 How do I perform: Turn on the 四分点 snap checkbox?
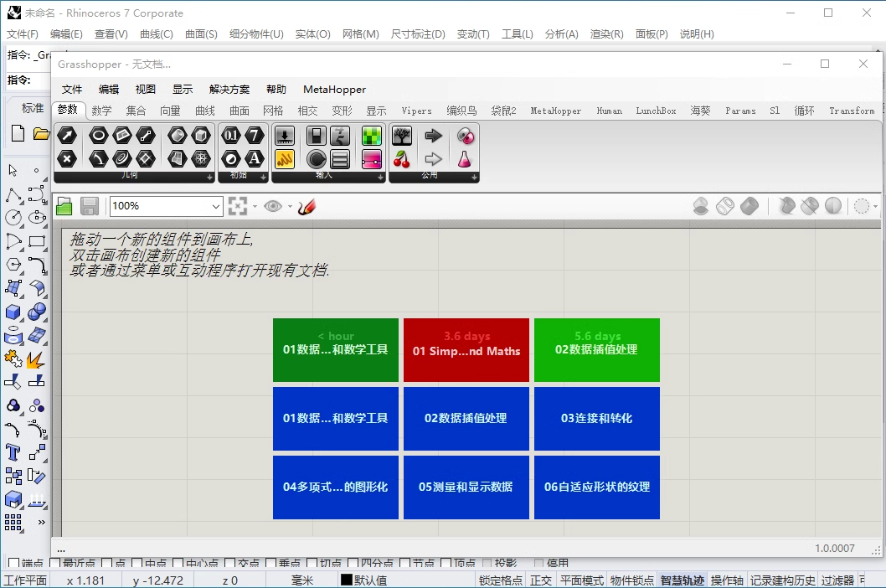click(x=353, y=563)
